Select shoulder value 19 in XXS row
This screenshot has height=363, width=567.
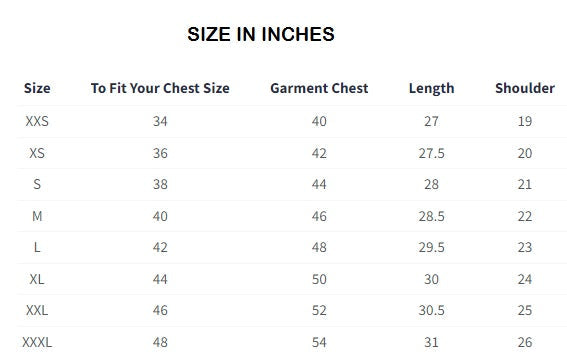click(525, 121)
